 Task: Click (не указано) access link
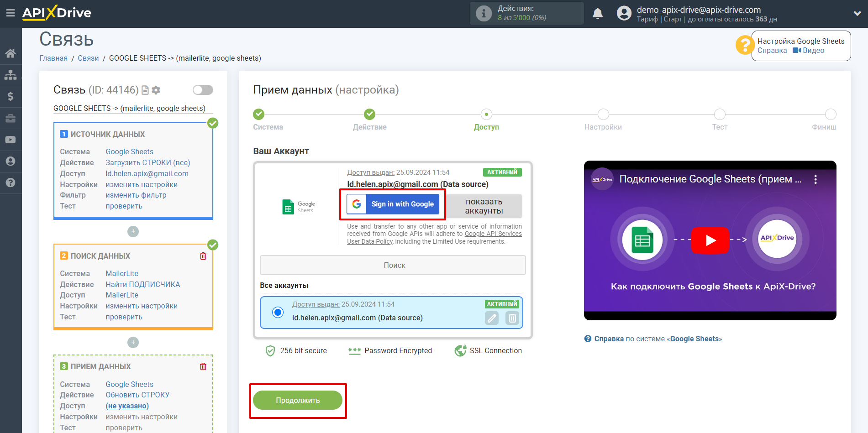(x=127, y=406)
